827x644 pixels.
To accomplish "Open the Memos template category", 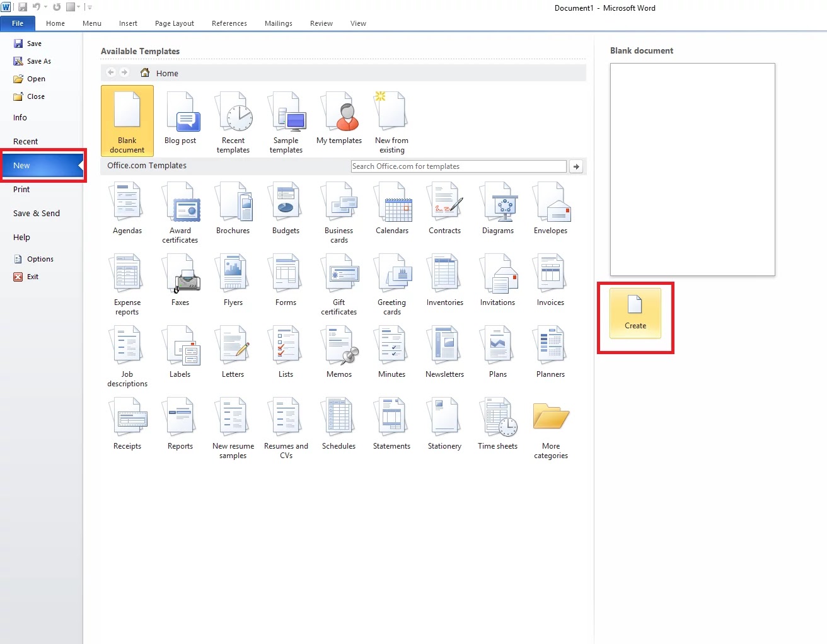I will pos(339,352).
